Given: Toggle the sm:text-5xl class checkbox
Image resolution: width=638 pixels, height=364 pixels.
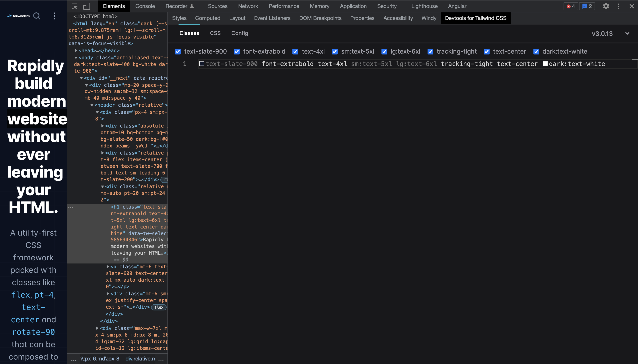Looking at the screenshot, I should click(335, 52).
